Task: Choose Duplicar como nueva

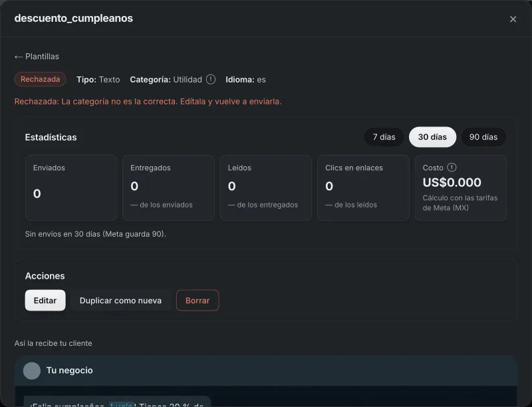Action: coord(120,300)
